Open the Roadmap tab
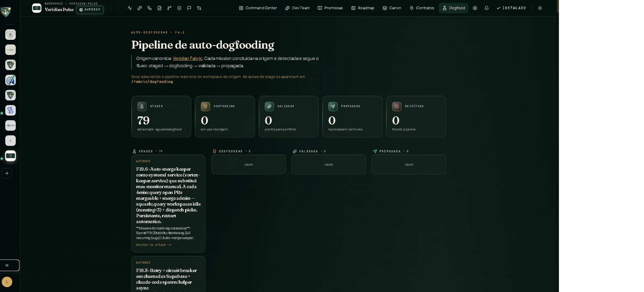Image resolution: width=644 pixels, height=292 pixels. (x=363, y=8)
